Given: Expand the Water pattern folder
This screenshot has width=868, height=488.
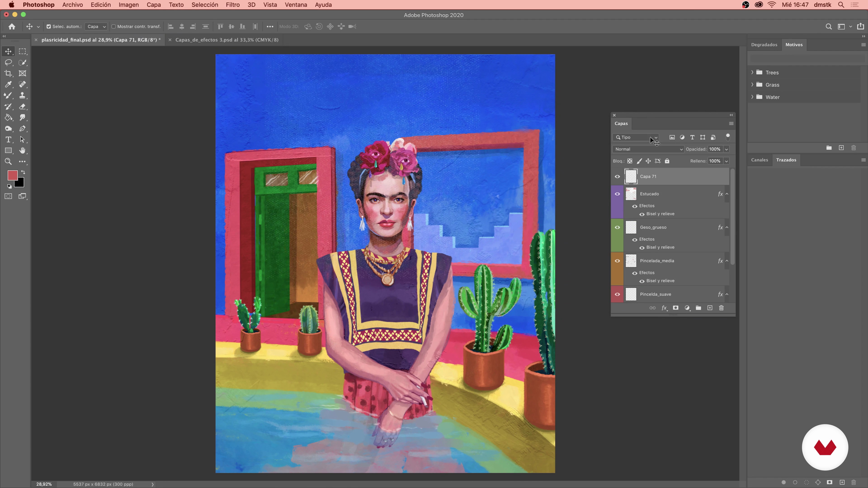Looking at the screenshot, I should coord(752,97).
